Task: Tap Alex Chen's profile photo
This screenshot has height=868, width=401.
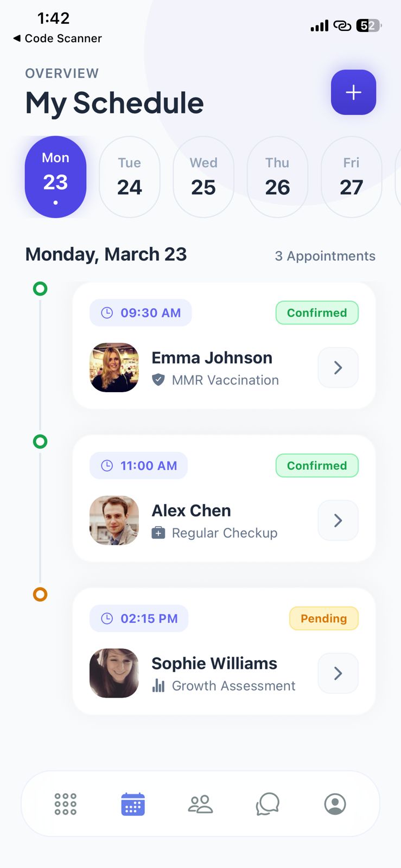Action: pyautogui.click(x=114, y=520)
